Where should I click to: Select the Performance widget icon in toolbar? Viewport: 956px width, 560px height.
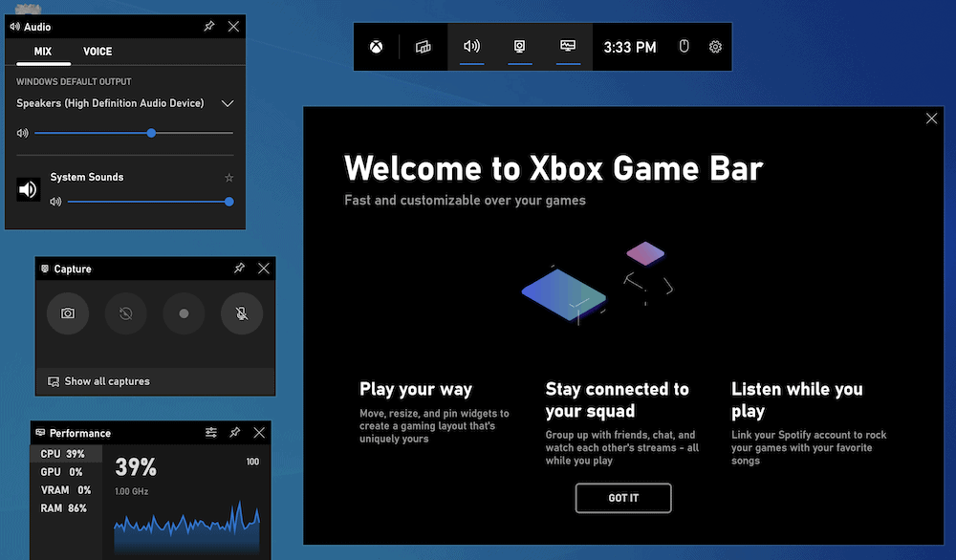click(x=568, y=46)
